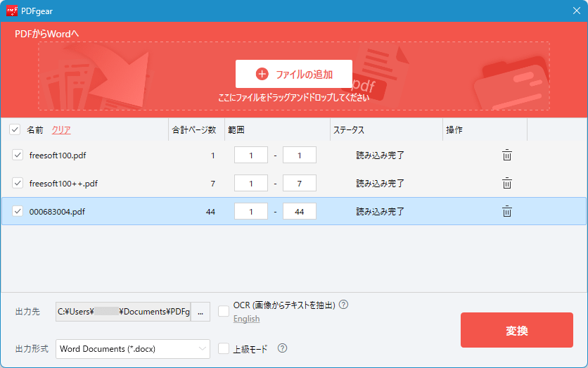
Task: Click the total page count 44
Action: pyautogui.click(x=210, y=212)
